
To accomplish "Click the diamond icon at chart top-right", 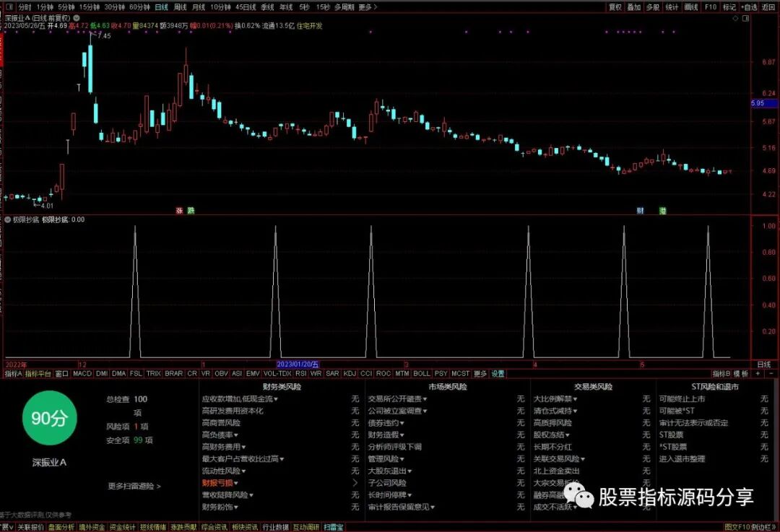I will 735,18.
